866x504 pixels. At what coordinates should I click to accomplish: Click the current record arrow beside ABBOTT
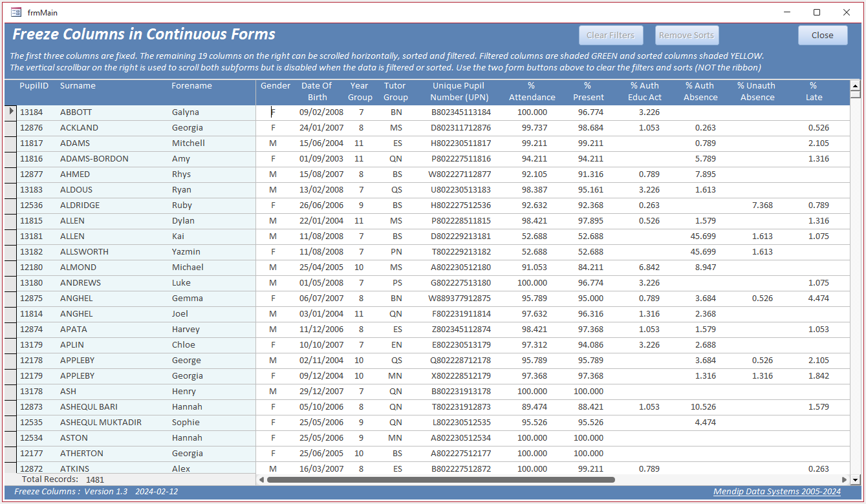[x=11, y=112]
